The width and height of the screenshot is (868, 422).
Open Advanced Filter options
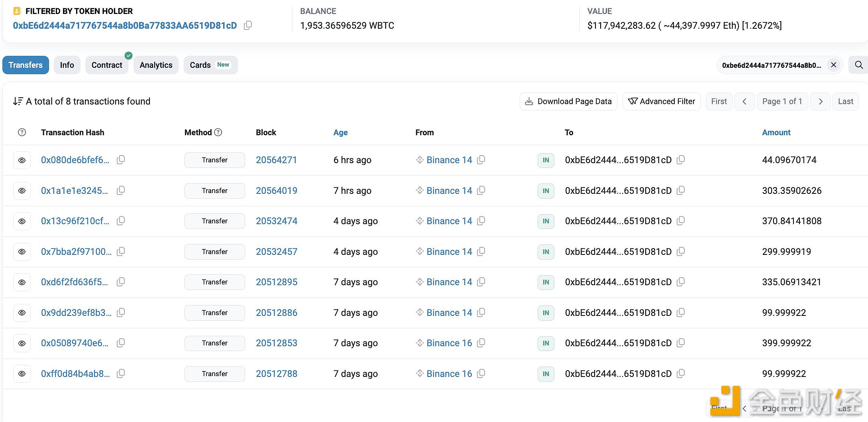662,101
